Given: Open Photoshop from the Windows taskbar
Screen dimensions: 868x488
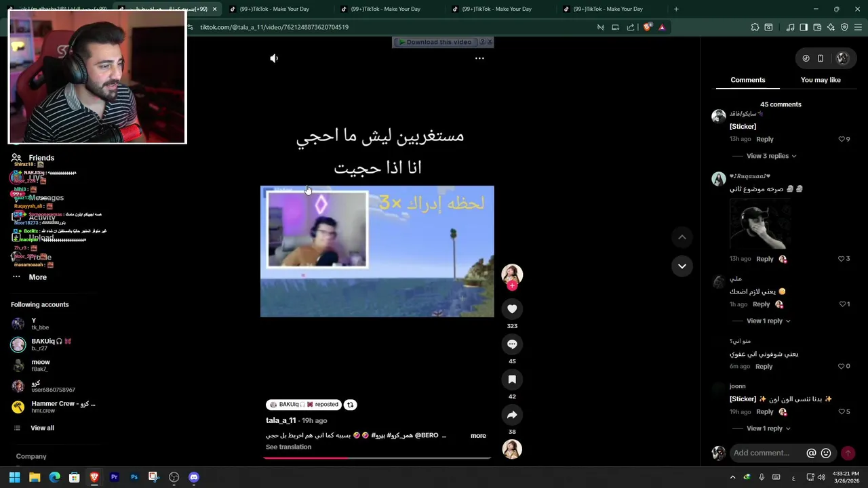Looking at the screenshot, I should tap(134, 477).
